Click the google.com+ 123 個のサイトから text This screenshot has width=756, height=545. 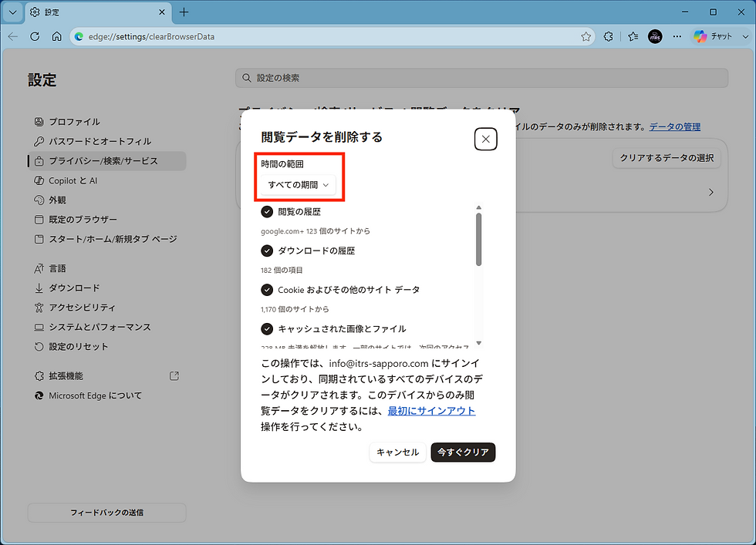316,231
